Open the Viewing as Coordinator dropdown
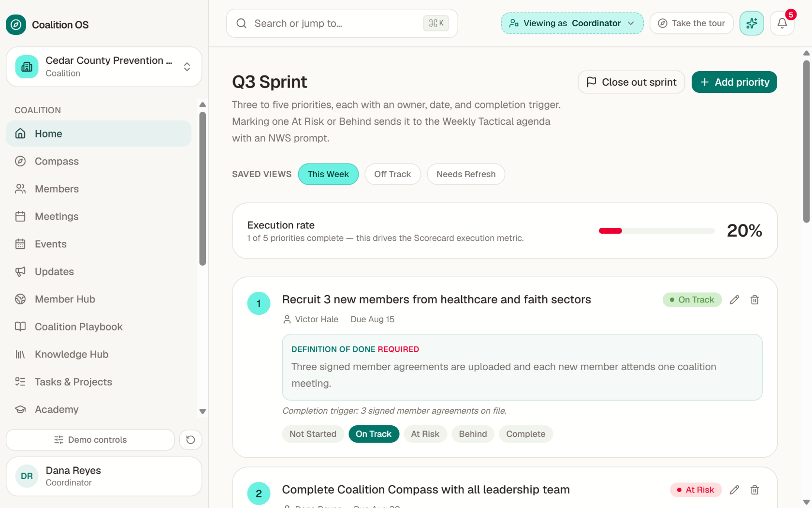The height and width of the screenshot is (508, 812). pos(572,23)
